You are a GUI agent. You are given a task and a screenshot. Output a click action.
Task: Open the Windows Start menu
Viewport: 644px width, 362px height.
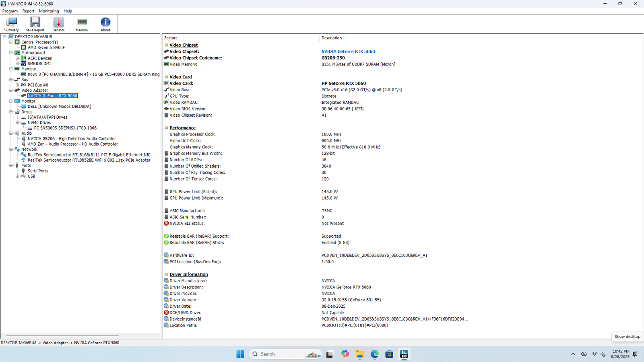point(240,354)
